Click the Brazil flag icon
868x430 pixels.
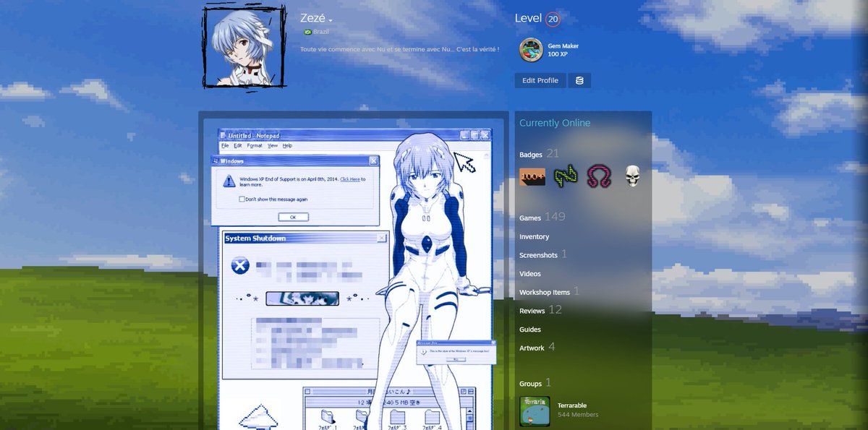[x=307, y=33]
